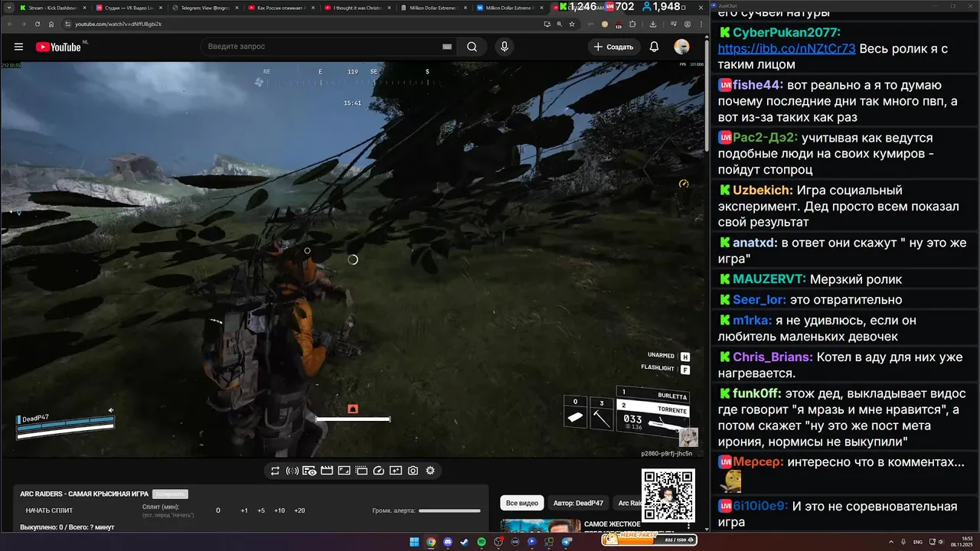Open Discord from the taskbar
The width and height of the screenshot is (980, 551).
448,542
